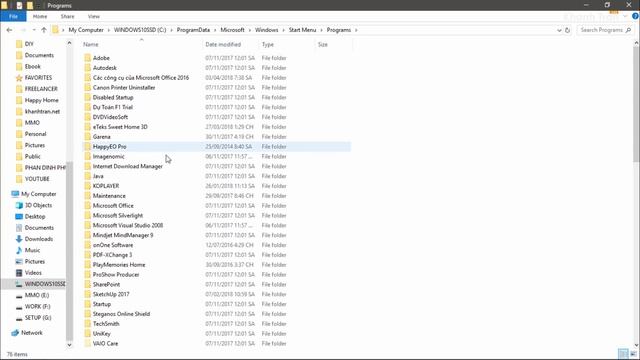
Task: Select the Java folder icon
Action: pyautogui.click(x=87, y=176)
